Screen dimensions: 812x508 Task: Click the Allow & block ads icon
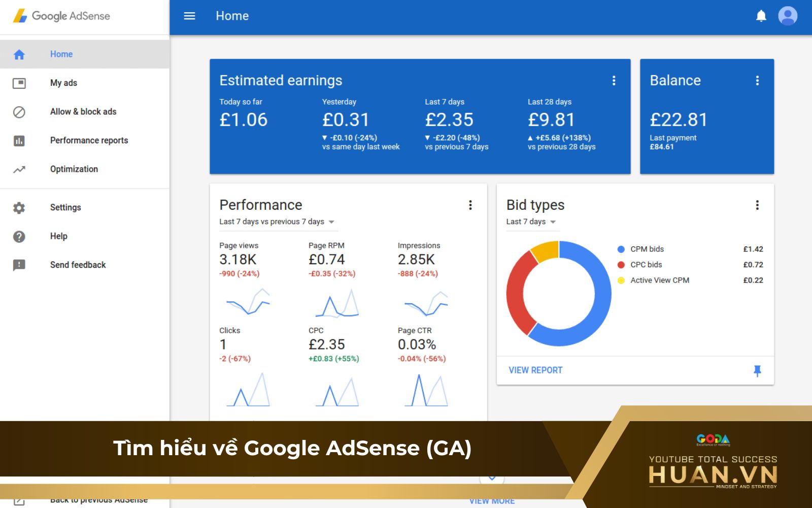(x=19, y=112)
